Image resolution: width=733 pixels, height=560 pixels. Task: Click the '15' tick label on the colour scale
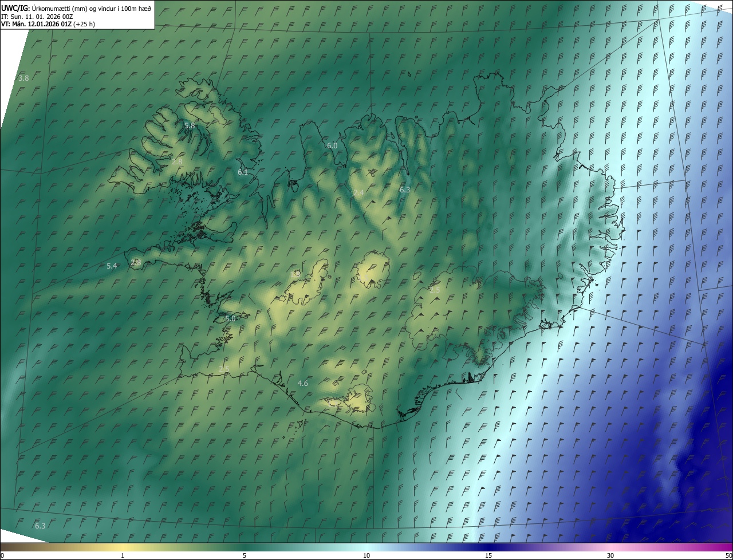click(488, 556)
